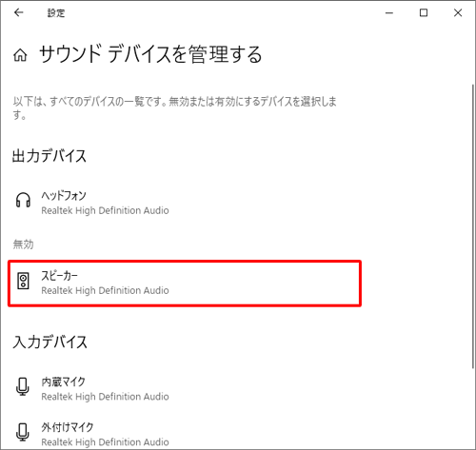Click Realtek High Definition Audio under スピーカー
476x450 pixels.
pyautogui.click(x=105, y=290)
